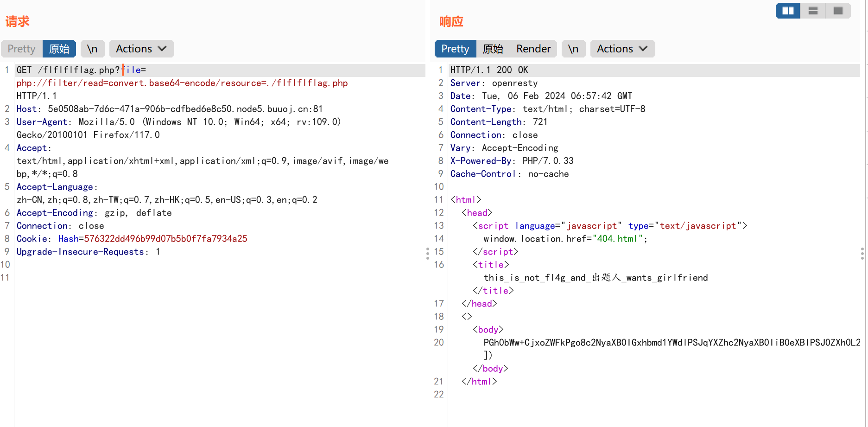Click Connection: close in response headers
Image resolution: width=868 pixels, height=427 pixels.
click(x=494, y=135)
